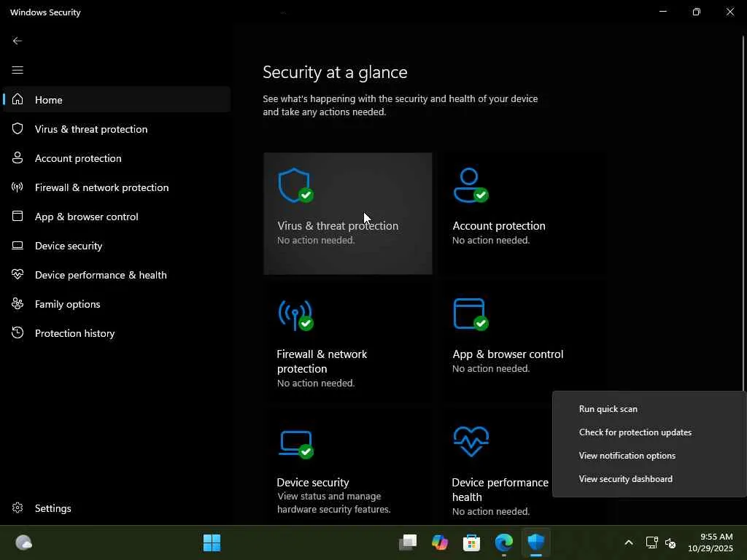This screenshot has height=560, width=747.
Task: Click the muted volume tray icon
Action: 670,542
